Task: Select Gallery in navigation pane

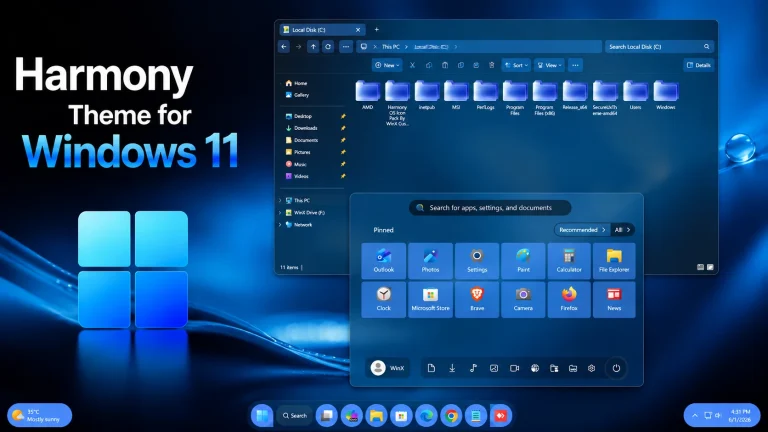Action: pyautogui.click(x=297, y=95)
